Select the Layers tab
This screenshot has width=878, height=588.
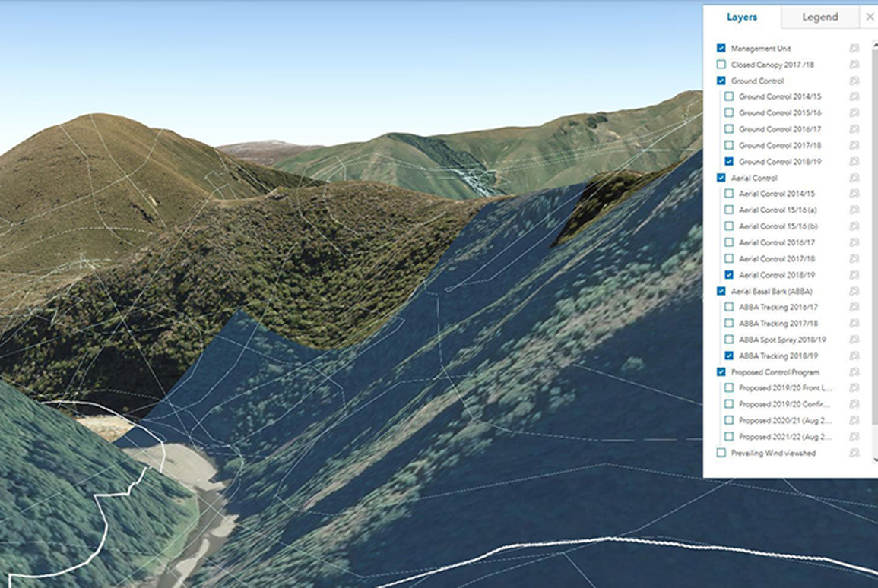[x=742, y=17]
